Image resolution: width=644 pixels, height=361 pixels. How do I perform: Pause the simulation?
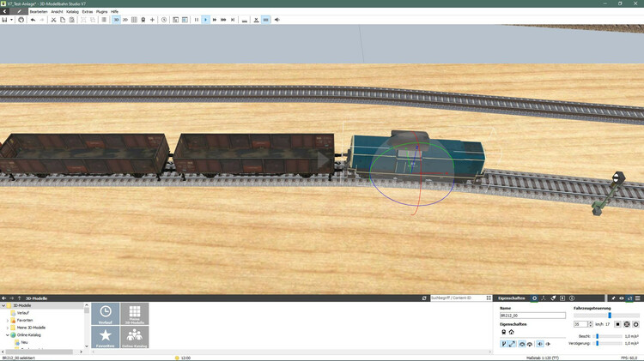click(x=197, y=20)
